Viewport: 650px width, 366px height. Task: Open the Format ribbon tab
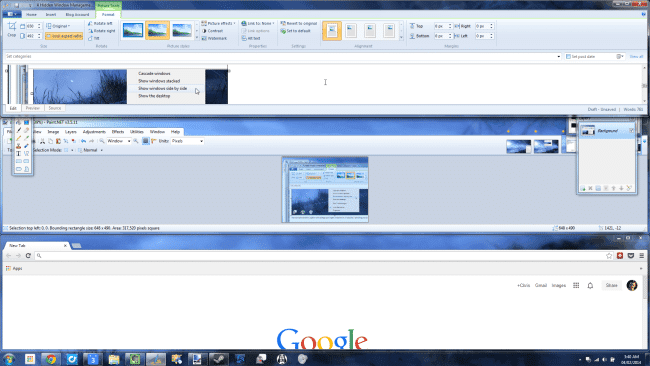[x=108, y=15]
